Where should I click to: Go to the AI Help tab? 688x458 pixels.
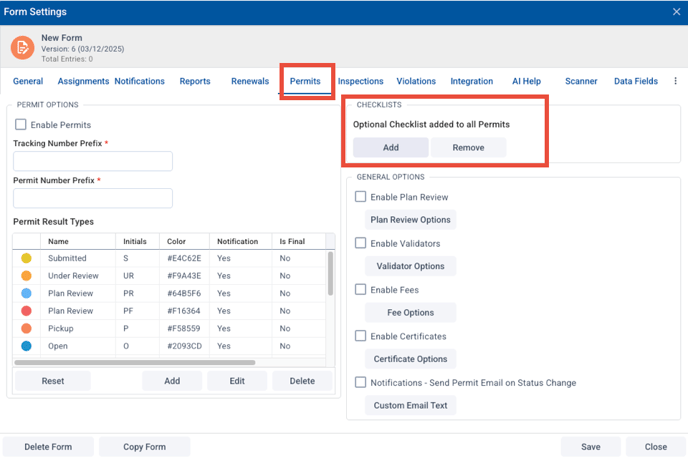[x=526, y=81]
